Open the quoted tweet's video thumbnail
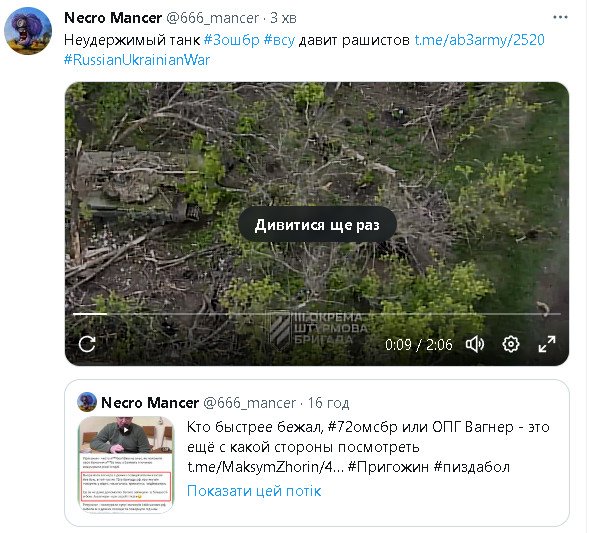589x533 pixels. point(126,464)
